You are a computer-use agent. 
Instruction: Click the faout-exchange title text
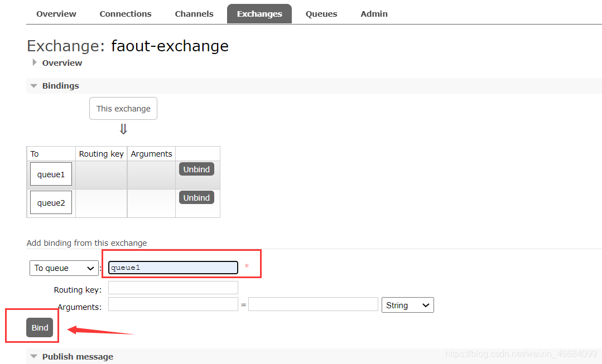point(170,46)
